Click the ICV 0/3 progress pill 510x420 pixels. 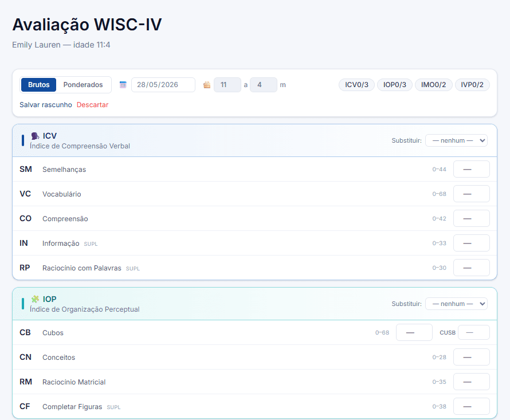coord(356,85)
